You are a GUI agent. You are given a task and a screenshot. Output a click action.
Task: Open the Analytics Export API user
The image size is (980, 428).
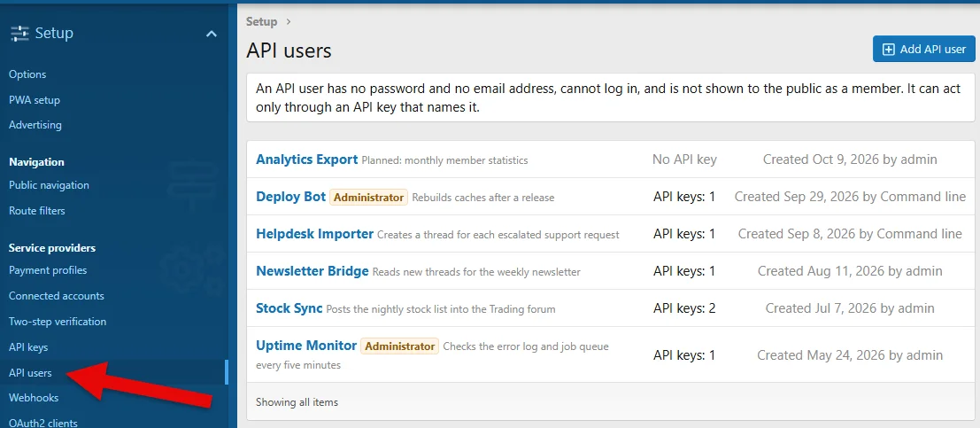tap(307, 160)
